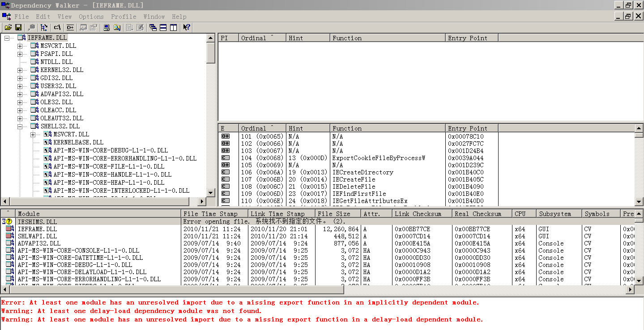Sort module list by File Time Stamp

[214, 214]
